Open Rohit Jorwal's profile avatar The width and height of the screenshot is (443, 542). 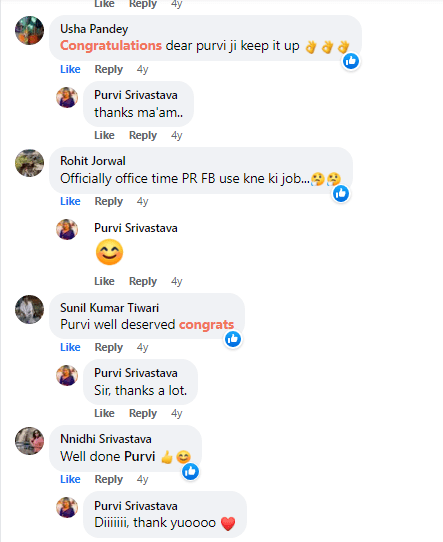tap(29, 163)
